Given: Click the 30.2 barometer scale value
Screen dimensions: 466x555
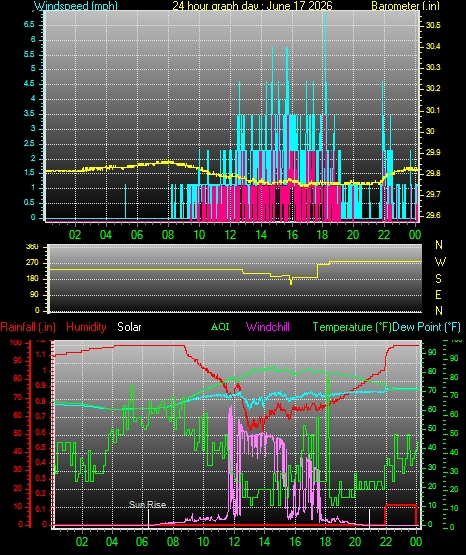Looking at the screenshot, I should [x=433, y=88].
